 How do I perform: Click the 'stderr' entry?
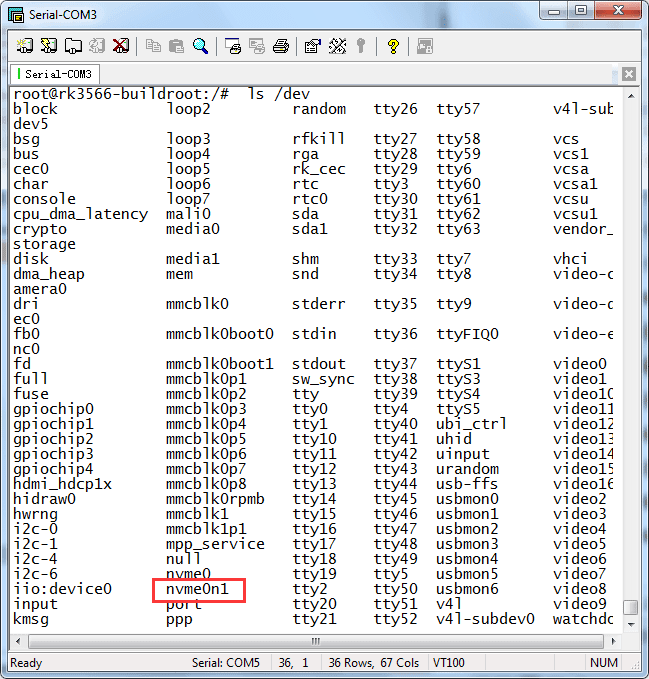pyautogui.click(x=319, y=304)
